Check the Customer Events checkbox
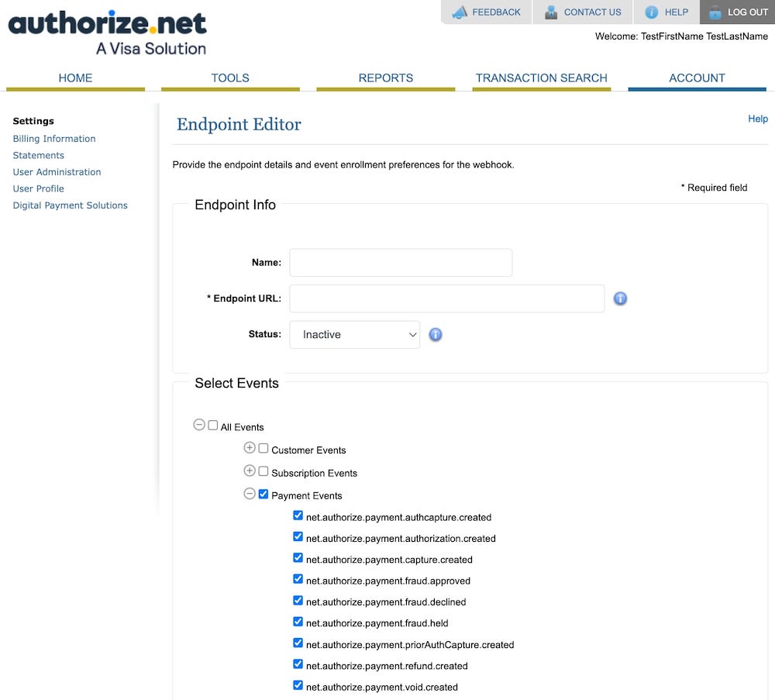Screen dimensions: 775x700 [x=263, y=448]
